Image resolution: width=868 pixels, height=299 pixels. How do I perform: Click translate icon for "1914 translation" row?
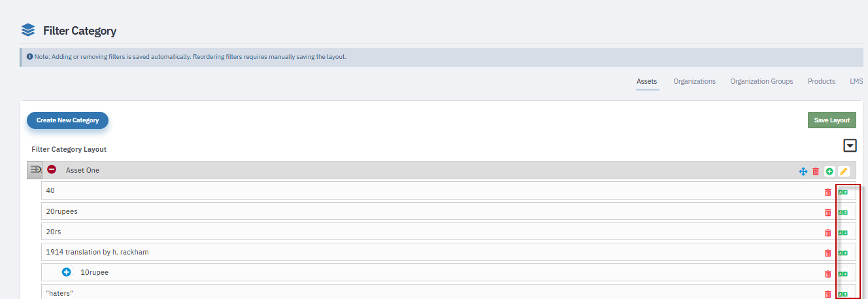(x=843, y=253)
